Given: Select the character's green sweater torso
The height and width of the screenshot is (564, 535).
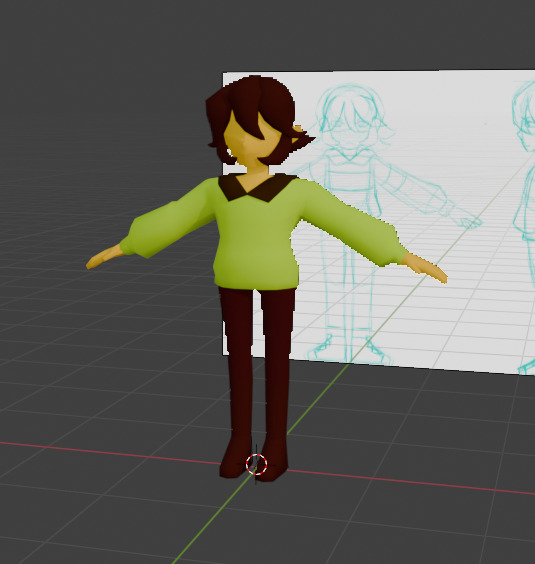Looking at the screenshot, I should coord(256,237).
